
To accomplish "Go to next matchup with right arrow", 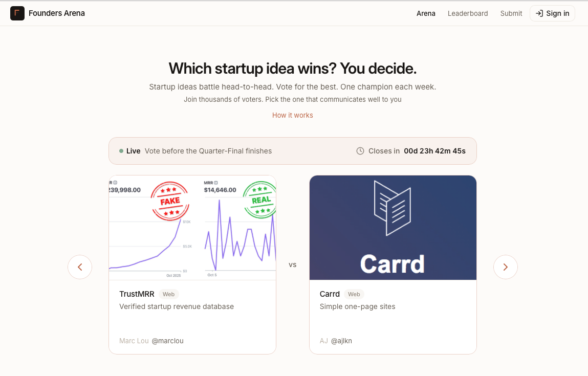I will pyautogui.click(x=506, y=267).
